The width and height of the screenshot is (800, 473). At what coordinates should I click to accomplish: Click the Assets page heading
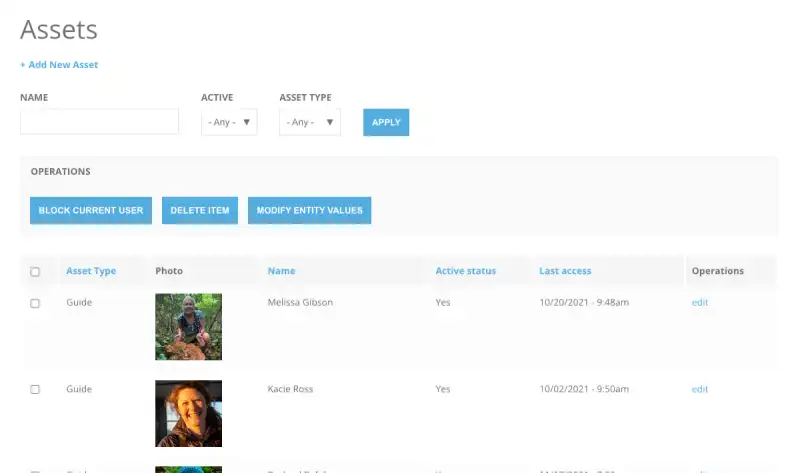[x=59, y=30]
